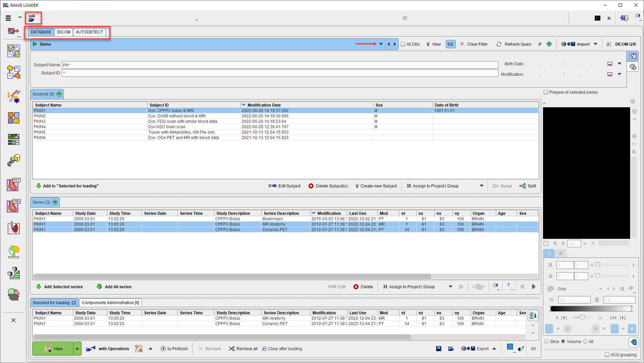Toggle the All DBs checkbox
The width and height of the screenshot is (644, 363).
pyautogui.click(x=403, y=44)
